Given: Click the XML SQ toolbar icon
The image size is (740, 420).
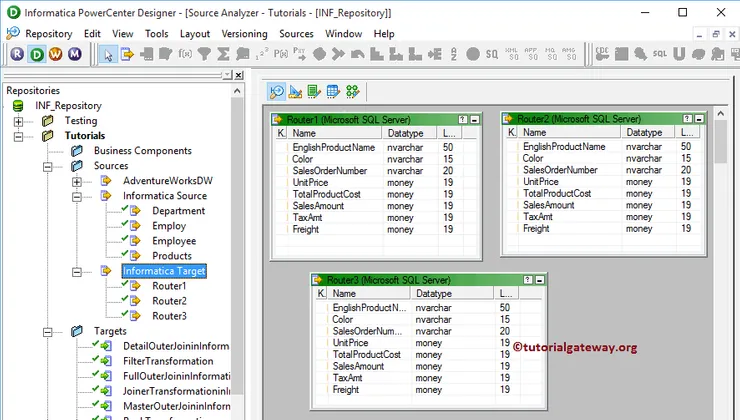Looking at the screenshot, I should pyautogui.click(x=511, y=54).
